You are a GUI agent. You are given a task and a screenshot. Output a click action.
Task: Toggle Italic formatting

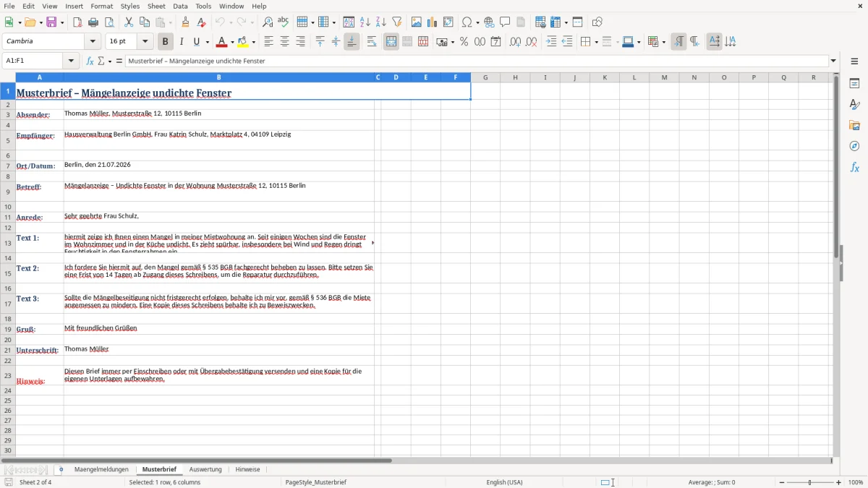pyautogui.click(x=181, y=42)
